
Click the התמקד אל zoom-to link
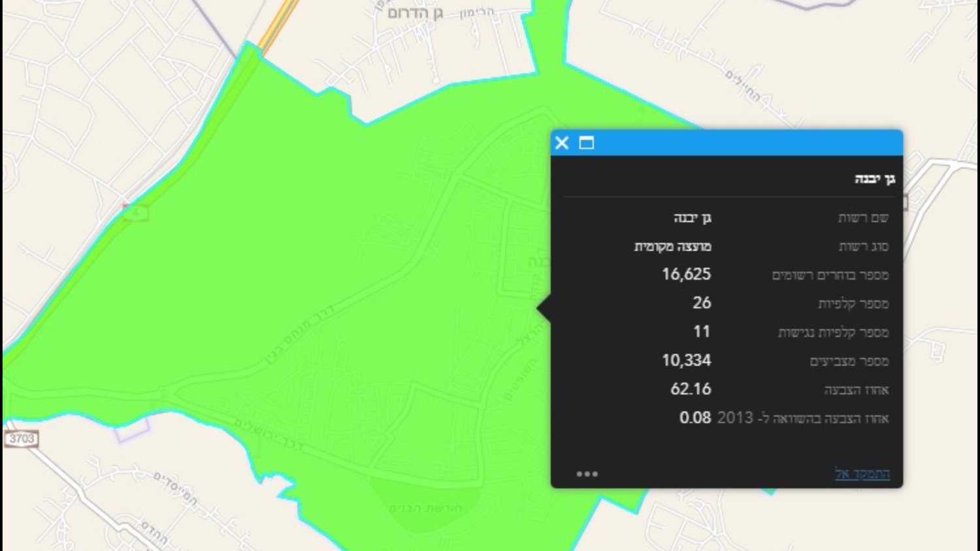pos(862,473)
